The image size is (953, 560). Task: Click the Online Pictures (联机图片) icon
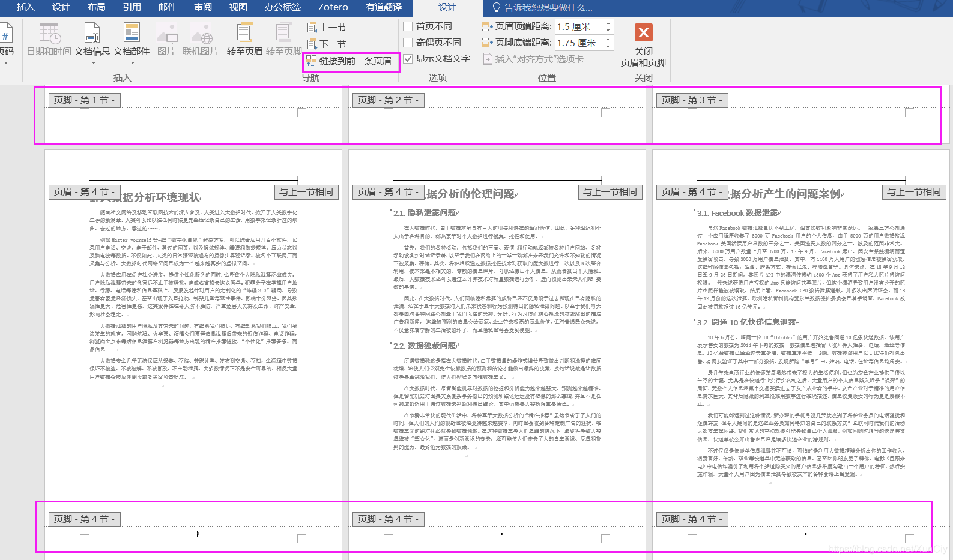[x=201, y=34]
